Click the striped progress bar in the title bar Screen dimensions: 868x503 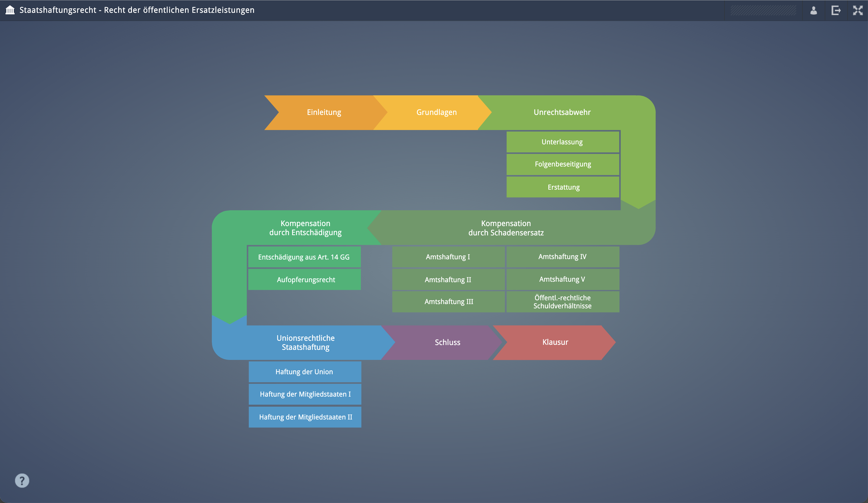point(763,10)
